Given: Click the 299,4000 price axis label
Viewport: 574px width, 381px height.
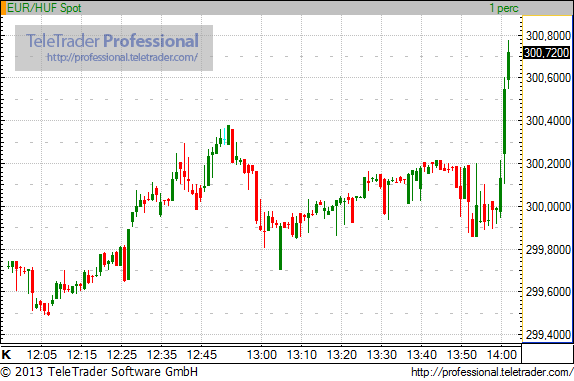Looking at the screenshot, I should (548, 335).
